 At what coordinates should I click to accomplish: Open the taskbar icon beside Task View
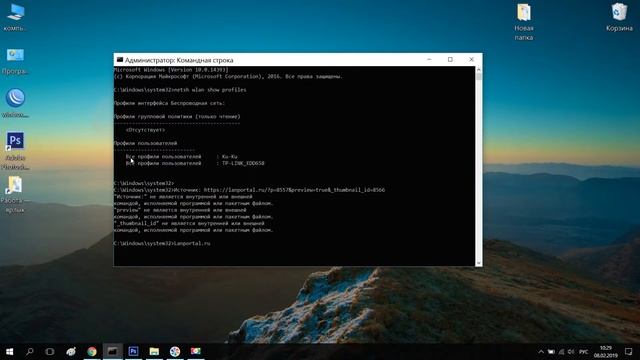tap(71, 351)
